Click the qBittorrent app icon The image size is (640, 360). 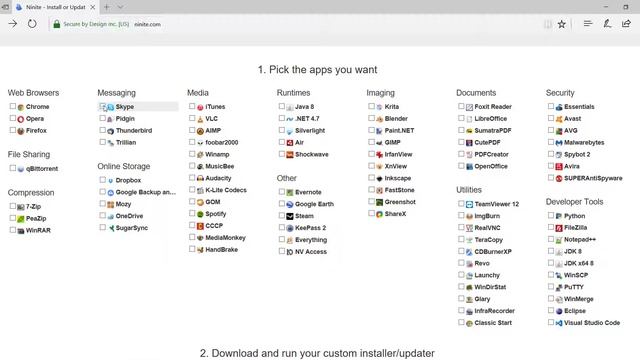coord(21,169)
